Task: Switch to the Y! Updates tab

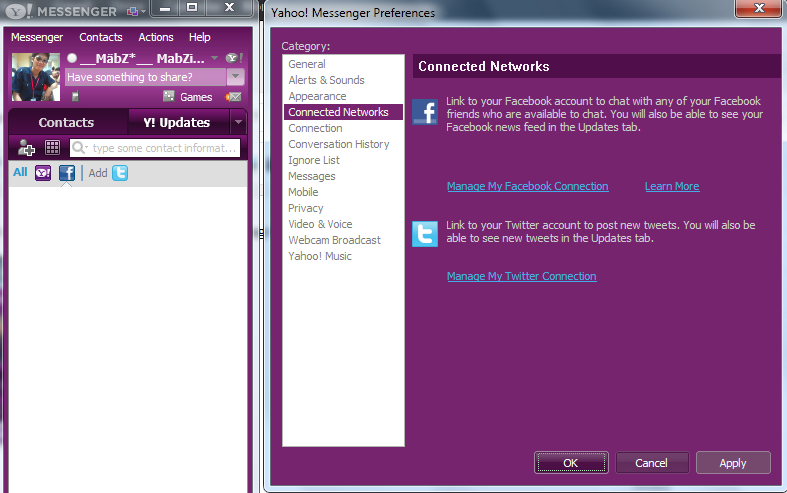Action: click(177, 122)
